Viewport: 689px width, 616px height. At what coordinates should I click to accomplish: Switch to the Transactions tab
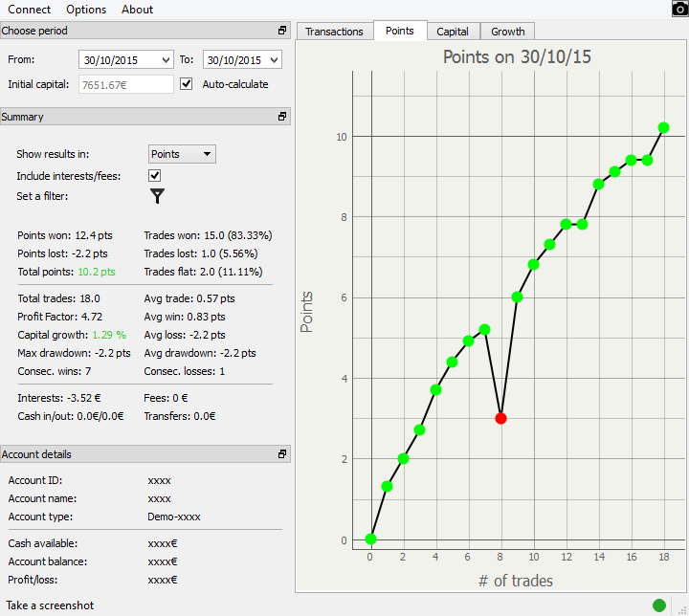334,32
